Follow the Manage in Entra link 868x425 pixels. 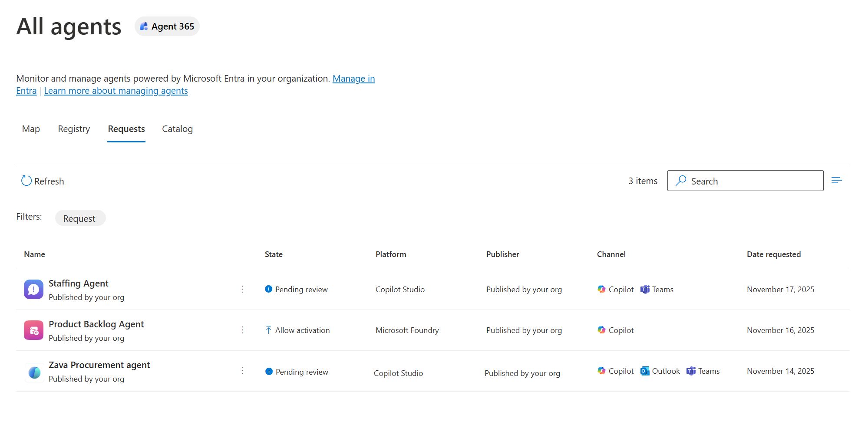(353, 79)
